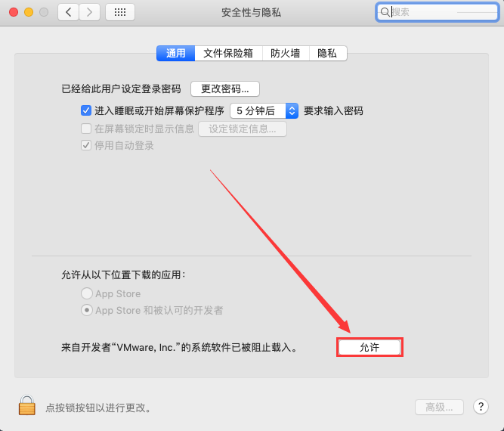Click the 允许从以下位置下载的应用 heading

pos(123,275)
